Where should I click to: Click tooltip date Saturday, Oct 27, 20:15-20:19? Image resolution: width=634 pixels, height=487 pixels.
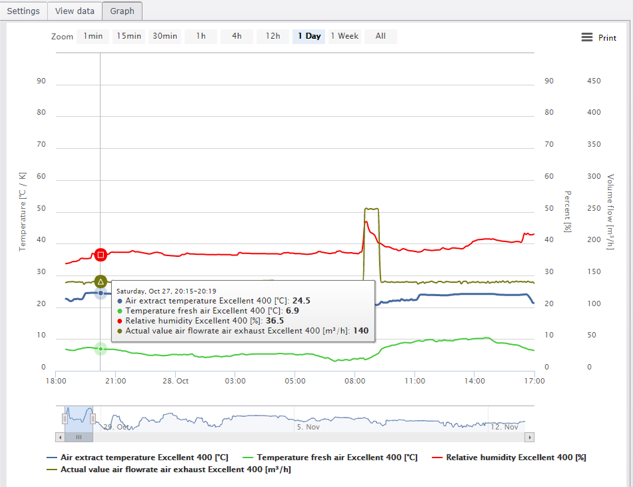pos(166,291)
